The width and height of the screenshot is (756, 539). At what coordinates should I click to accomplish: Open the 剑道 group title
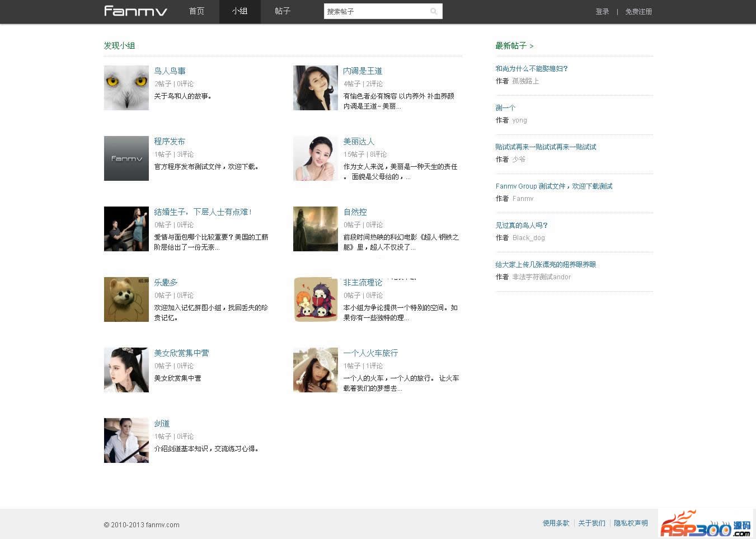(x=162, y=424)
